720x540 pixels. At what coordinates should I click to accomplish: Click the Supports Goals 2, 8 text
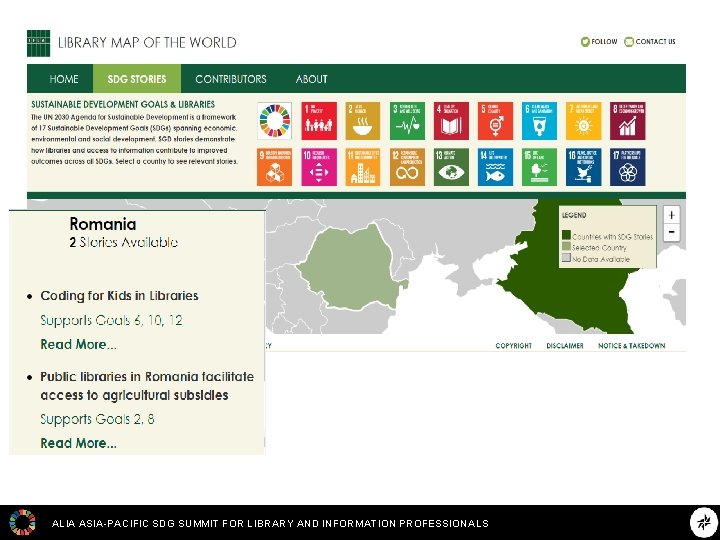(97, 419)
